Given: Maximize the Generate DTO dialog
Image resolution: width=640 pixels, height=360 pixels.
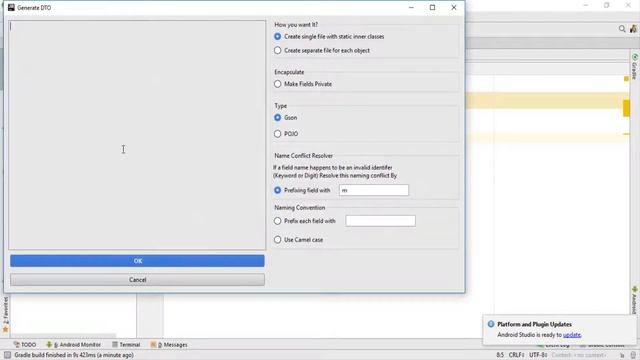Looking at the screenshot, I should tap(432, 7).
